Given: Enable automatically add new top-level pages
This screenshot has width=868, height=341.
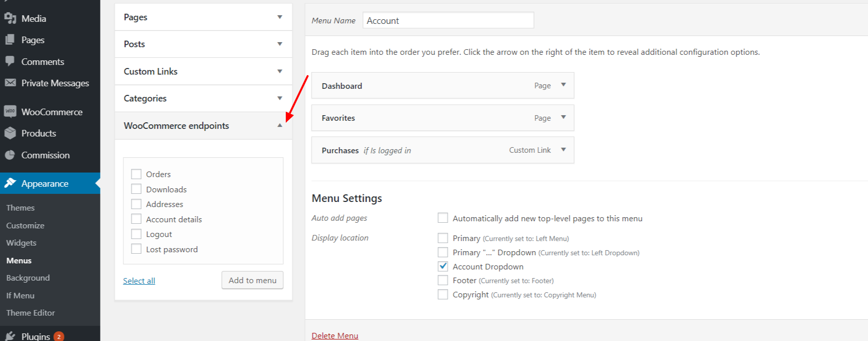Looking at the screenshot, I should pos(443,218).
